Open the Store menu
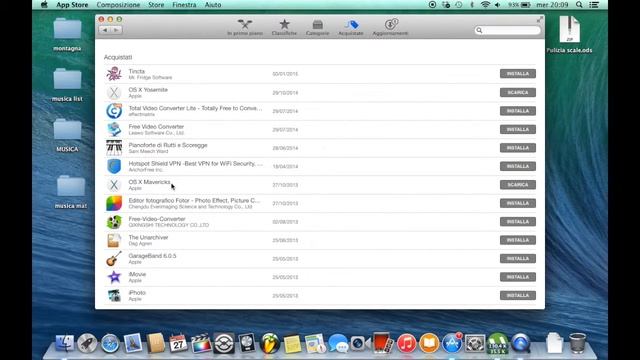This screenshot has width=640, height=360. point(156,5)
